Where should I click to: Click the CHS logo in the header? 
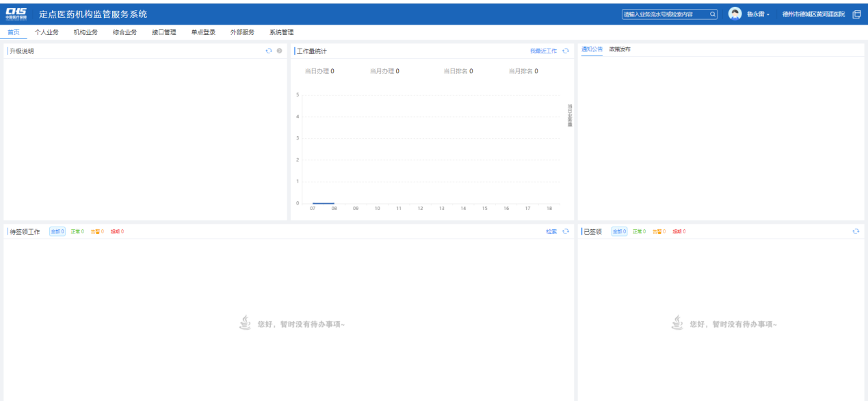click(x=16, y=14)
